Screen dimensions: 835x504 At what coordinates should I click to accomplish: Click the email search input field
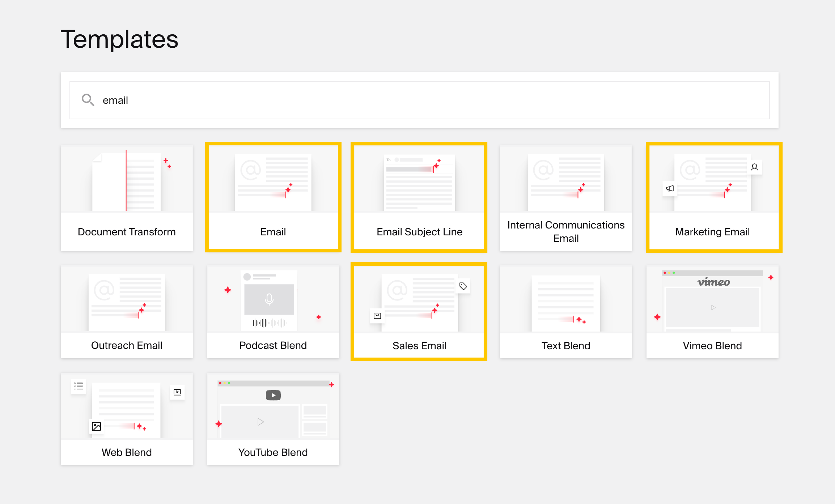click(420, 100)
